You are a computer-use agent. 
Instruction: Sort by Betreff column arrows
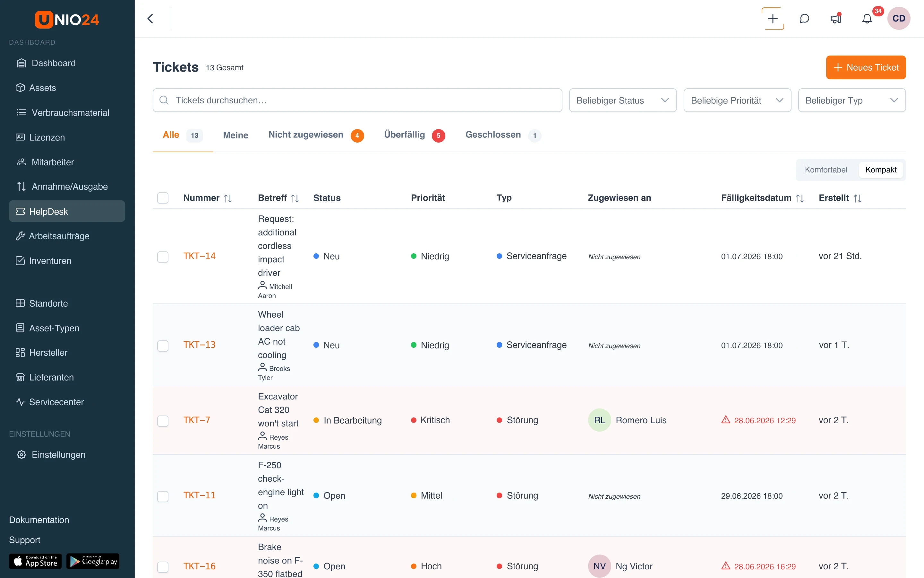[295, 198]
